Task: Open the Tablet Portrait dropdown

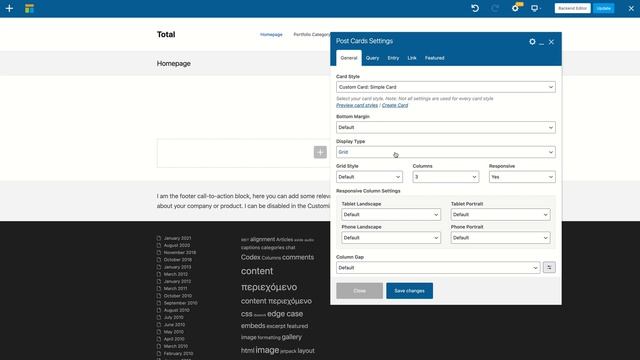Action: [500, 214]
